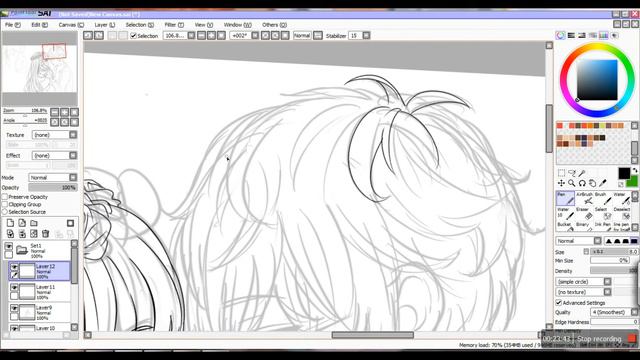Viewport: 640px width, 360px height.
Task: Select the Brush tool
Action: point(603,198)
